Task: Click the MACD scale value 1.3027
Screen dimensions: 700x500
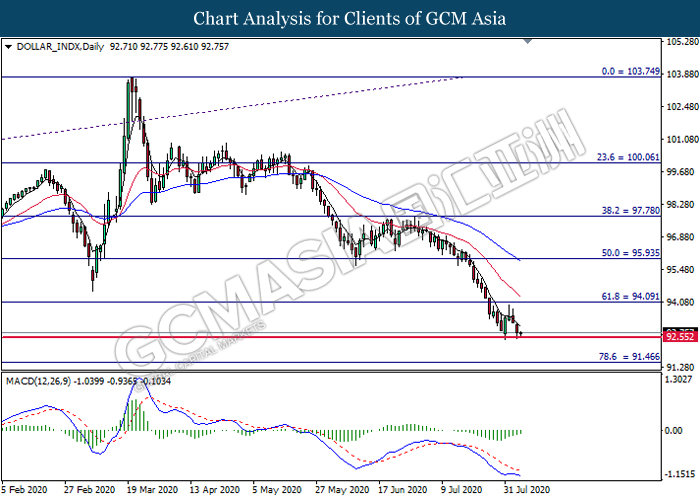Action: tap(679, 379)
